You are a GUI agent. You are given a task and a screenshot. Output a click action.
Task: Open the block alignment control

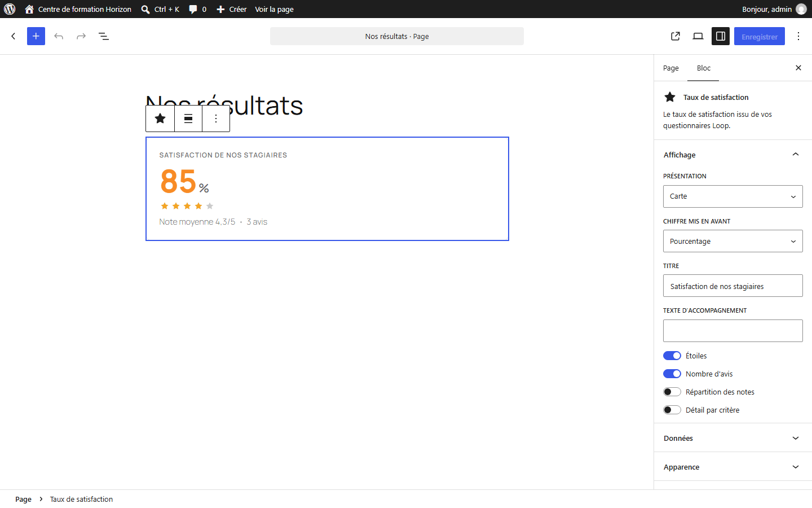coord(188,119)
